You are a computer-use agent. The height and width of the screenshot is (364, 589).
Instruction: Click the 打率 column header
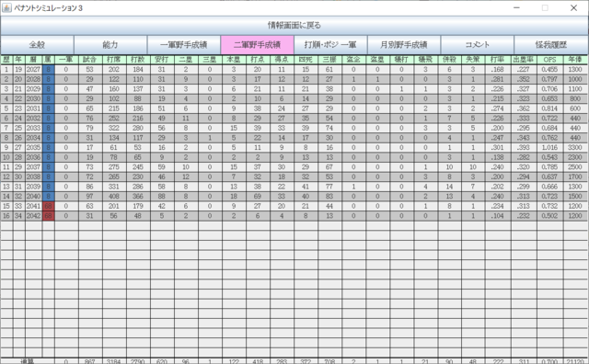(497, 60)
